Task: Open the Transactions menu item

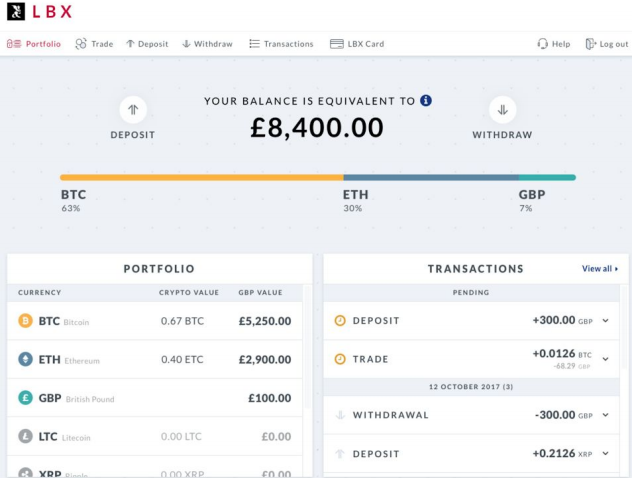Action: tap(281, 44)
